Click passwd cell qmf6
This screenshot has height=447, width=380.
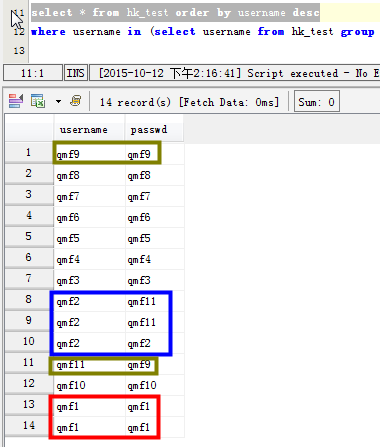[x=155, y=217]
